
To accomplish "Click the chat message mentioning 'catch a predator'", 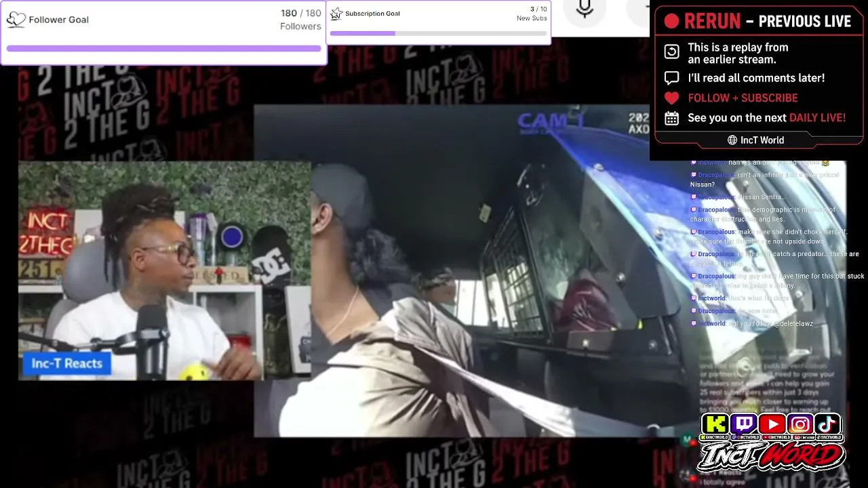I will (x=774, y=258).
